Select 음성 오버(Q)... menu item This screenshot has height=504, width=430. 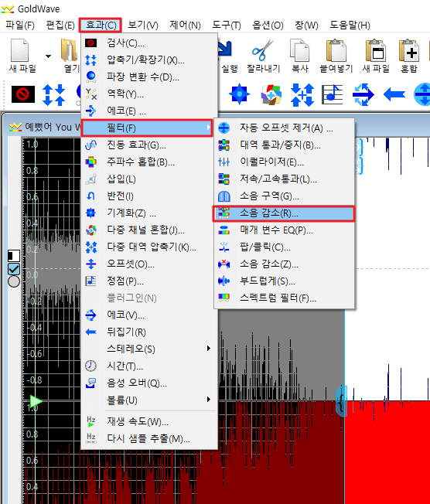[x=149, y=383]
